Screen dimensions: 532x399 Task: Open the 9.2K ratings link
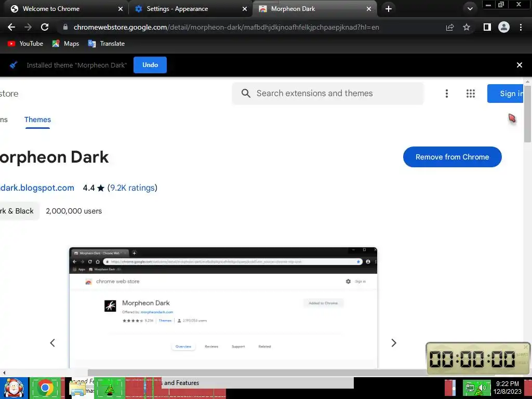coord(132,188)
